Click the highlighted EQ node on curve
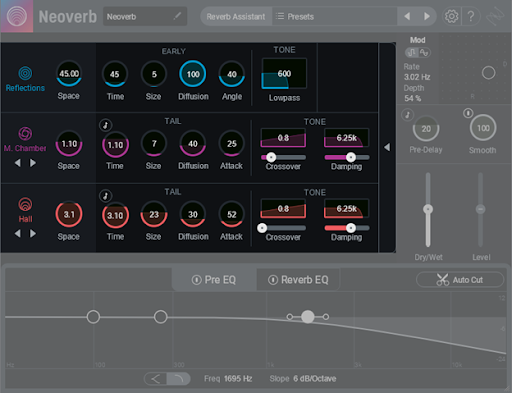This screenshot has height=393, width=512. tap(308, 317)
